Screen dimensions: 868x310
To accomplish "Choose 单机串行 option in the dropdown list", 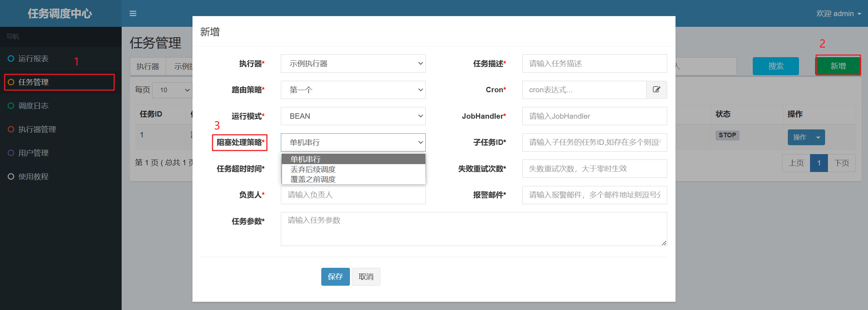I will (x=353, y=159).
